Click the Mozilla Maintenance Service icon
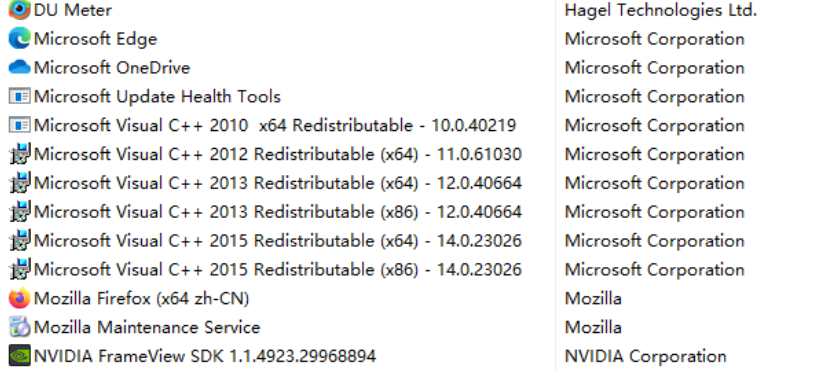 (19, 327)
